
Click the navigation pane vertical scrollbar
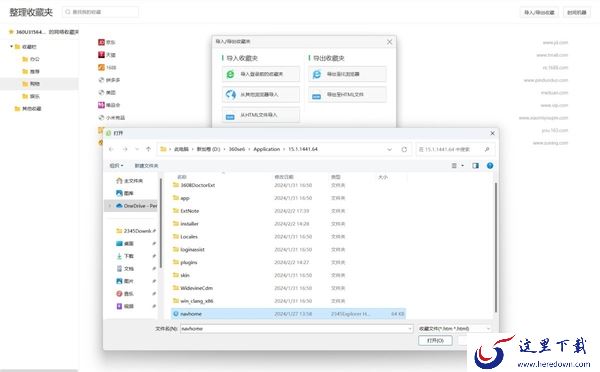(161, 222)
